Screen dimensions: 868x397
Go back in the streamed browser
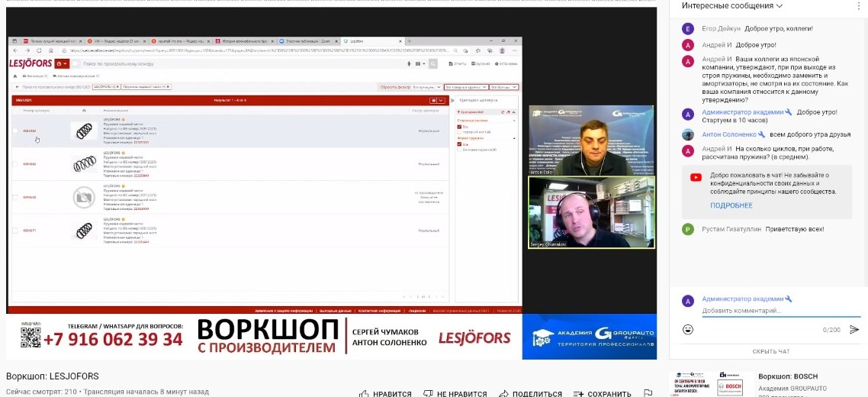(x=15, y=50)
